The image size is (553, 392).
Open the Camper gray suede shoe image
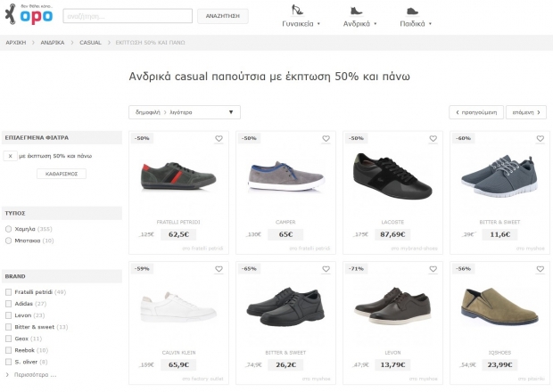tap(285, 176)
